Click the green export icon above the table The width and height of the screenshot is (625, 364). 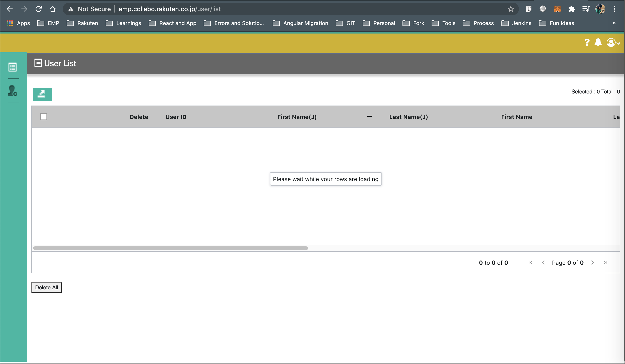click(x=42, y=94)
